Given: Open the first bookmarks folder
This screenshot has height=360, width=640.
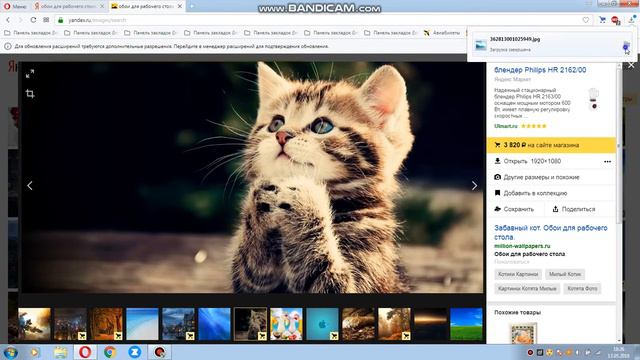Looking at the screenshot, I should (31, 33).
